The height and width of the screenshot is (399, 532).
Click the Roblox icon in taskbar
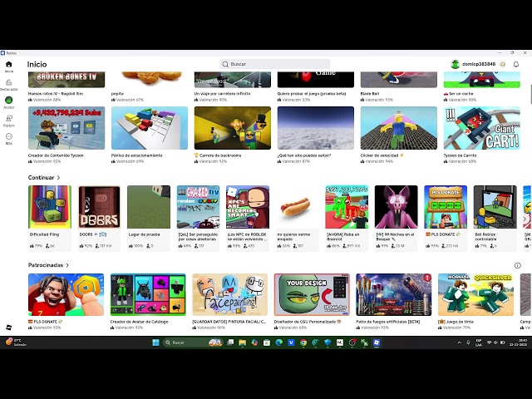point(377,342)
